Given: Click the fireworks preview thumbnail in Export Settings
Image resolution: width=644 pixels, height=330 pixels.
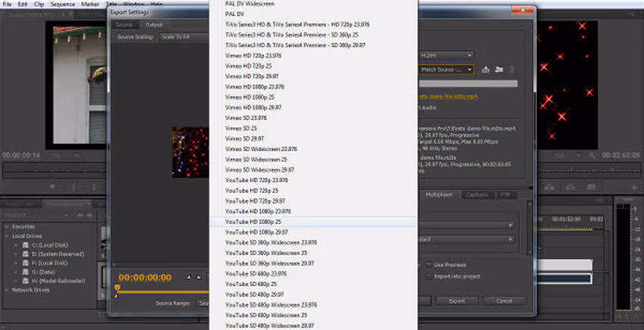Looking at the screenshot, I should tap(191, 152).
